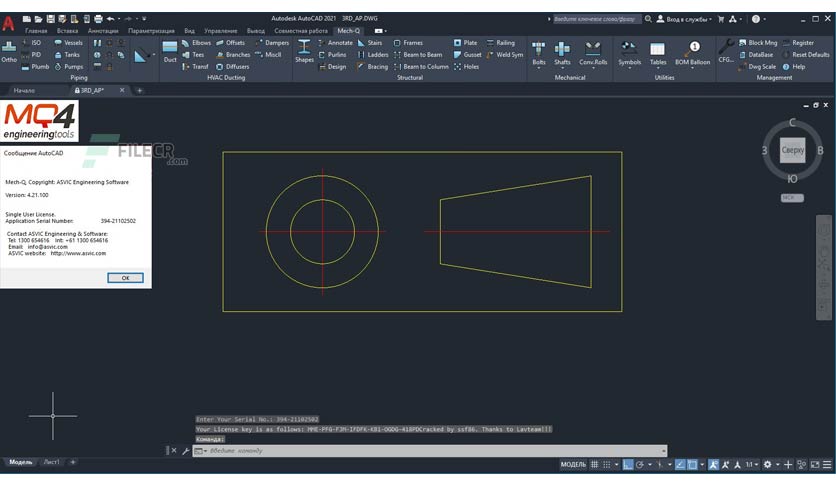Image resolution: width=836 pixels, height=484 pixels.
Task: Add a new drawing tab with plus
Action: pos(140,91)
